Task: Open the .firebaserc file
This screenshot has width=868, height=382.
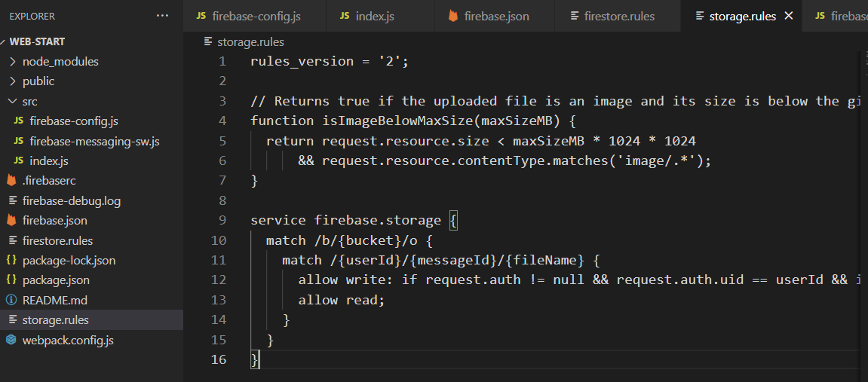Action: point(49,181)
